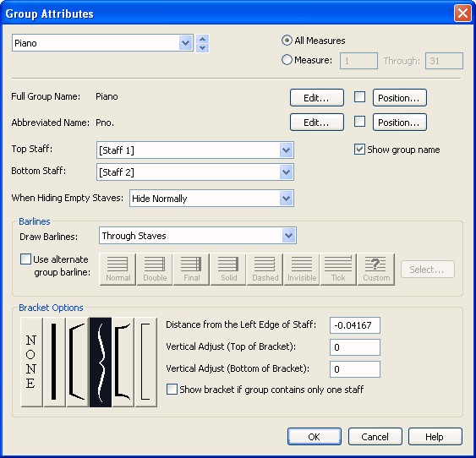Select the NONE bracket option
This screenshot has width=476, height=458.
coord(31,363)
